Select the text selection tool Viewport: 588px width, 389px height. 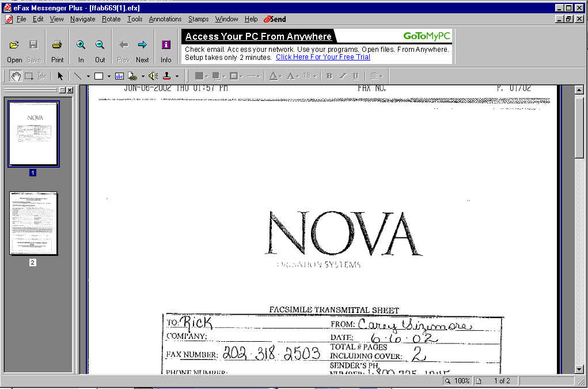(x=42, y=76)
